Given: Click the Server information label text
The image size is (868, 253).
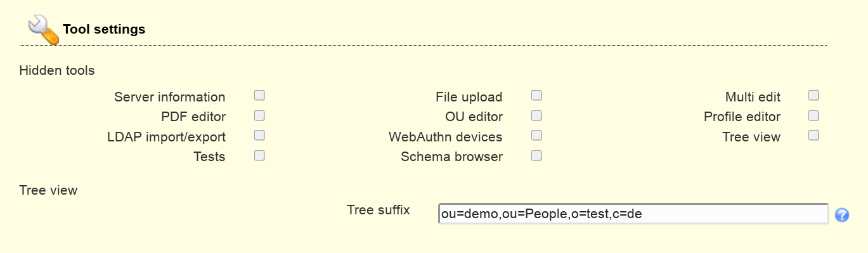Looking at the screenshot, I should (x=170, y=97).
